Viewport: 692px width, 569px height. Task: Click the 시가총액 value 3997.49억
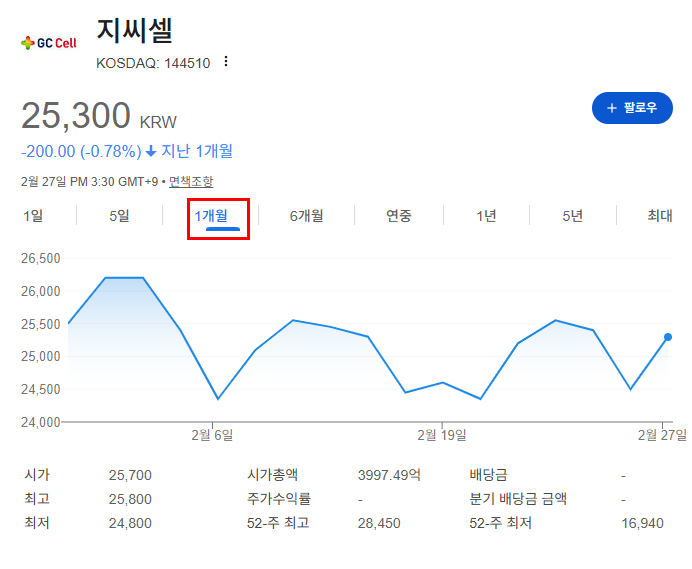[389, 475]
